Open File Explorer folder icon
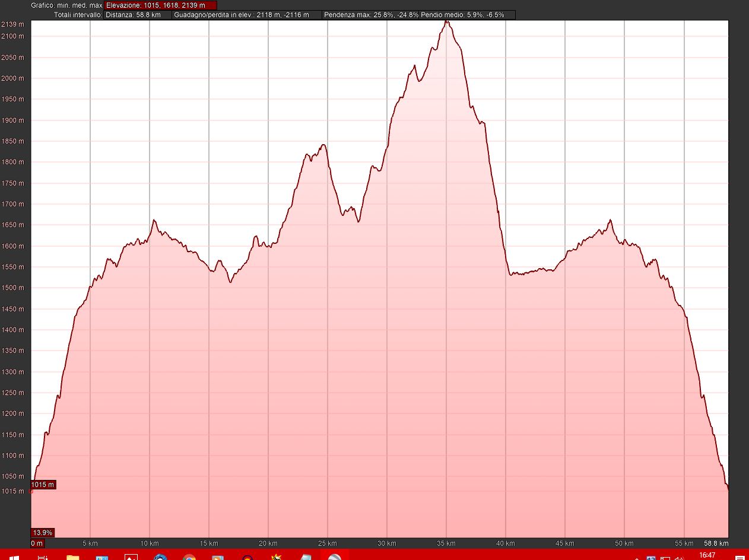The height and width of the screenshot is (560, 749). coord(72,557)
